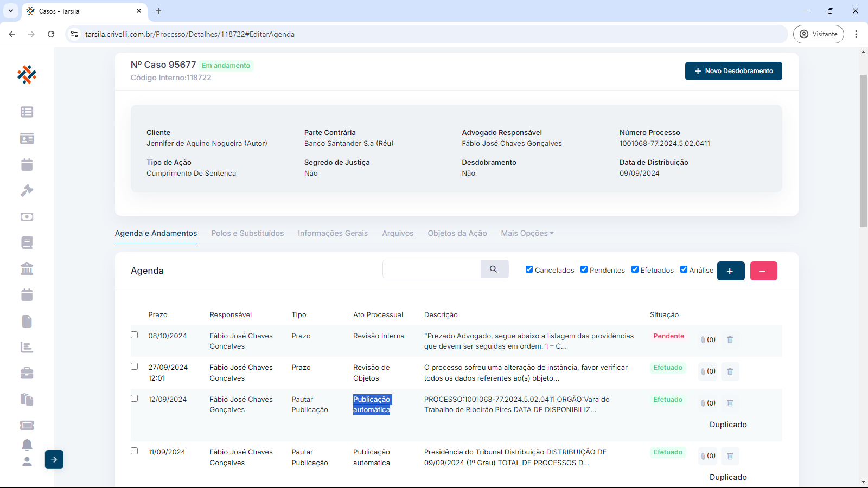This screenshot has width=868, height=488.
Task: Expand the Mais Opções dropdown
Action: 527,233
